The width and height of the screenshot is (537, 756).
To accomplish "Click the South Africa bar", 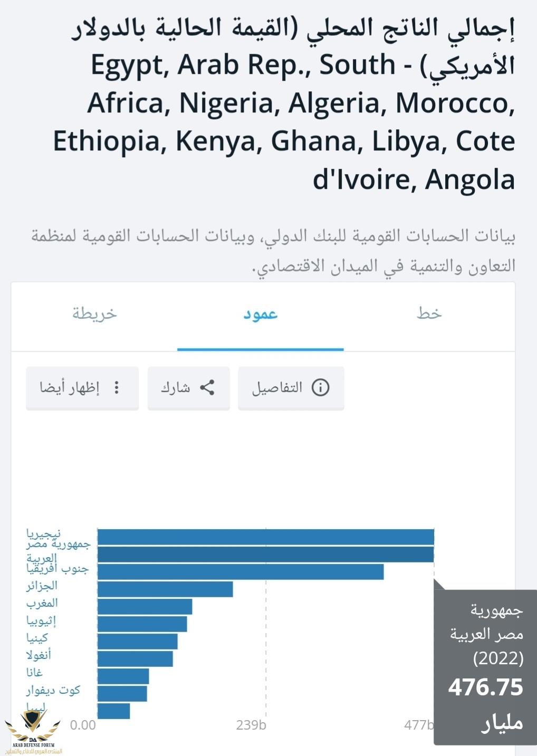I will (x=241, y=572).
